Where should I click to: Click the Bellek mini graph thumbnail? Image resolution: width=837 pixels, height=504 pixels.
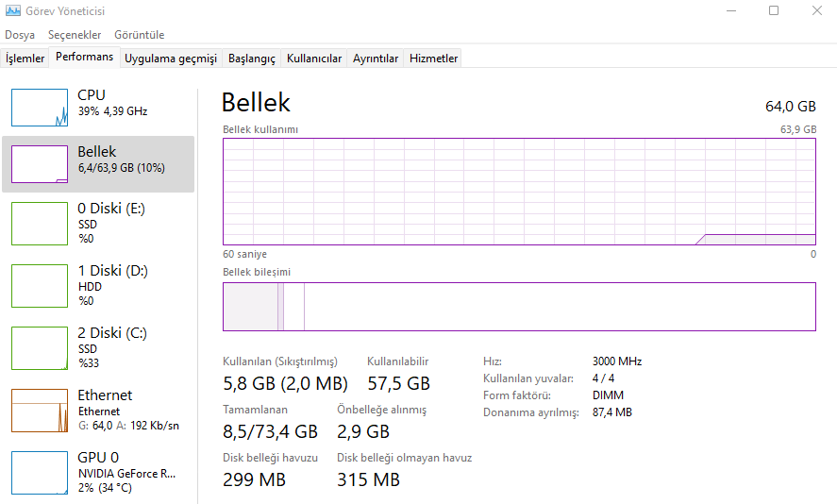click(40, 164)
